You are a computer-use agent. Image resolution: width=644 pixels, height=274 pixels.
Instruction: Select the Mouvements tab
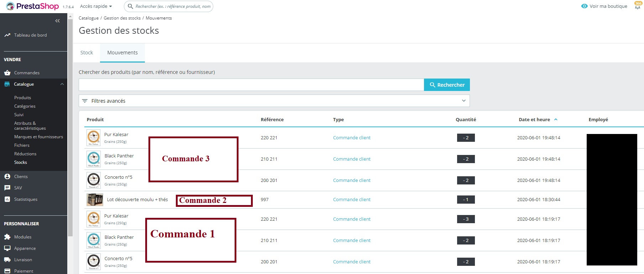tap(122, 53)
